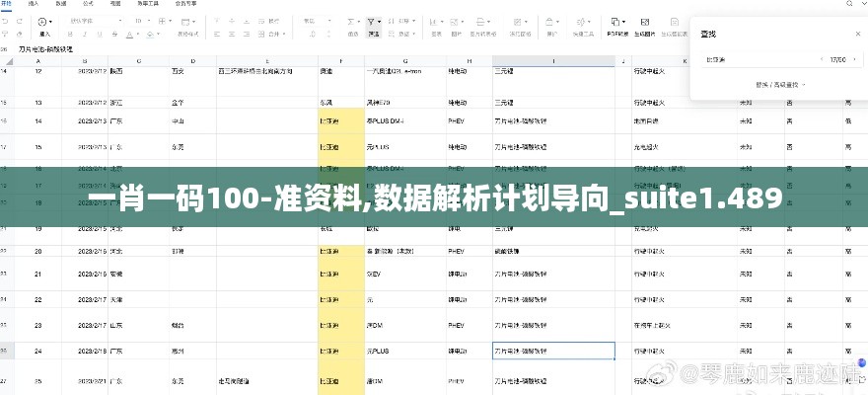Expand the insert button dropdown arrow
868x395 pixels.
(x=51, y=22)
